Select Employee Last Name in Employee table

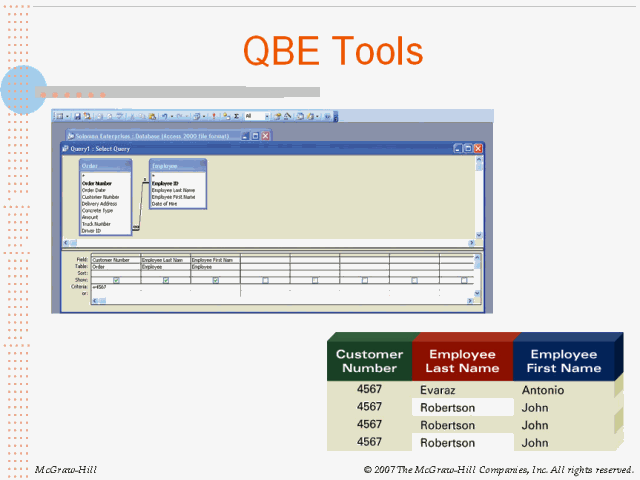173,190
